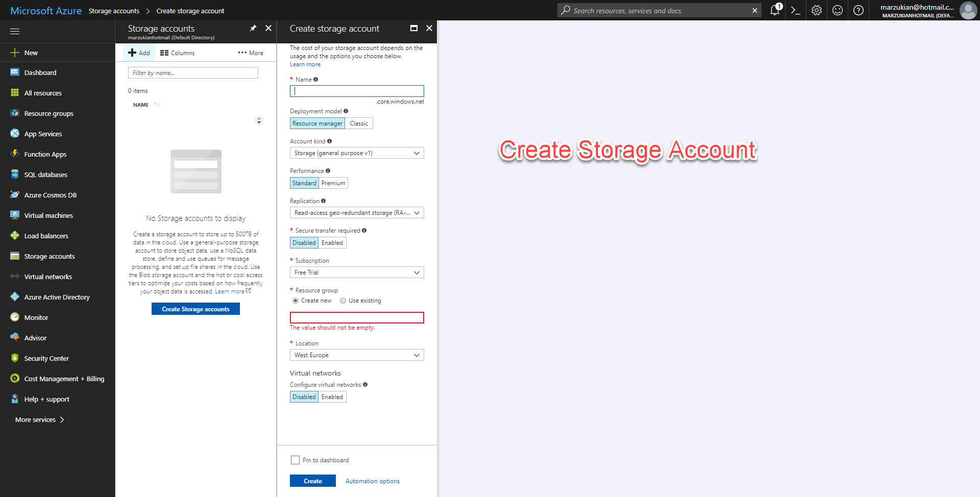Switch deployment model to Classic
980x497 pixels.
(x=359, y=123)
